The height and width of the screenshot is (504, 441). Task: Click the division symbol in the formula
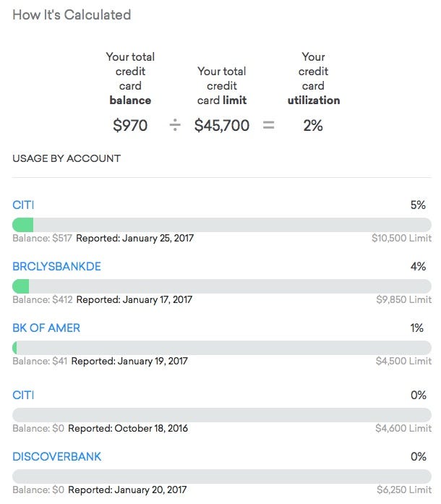tap(175, 125)
